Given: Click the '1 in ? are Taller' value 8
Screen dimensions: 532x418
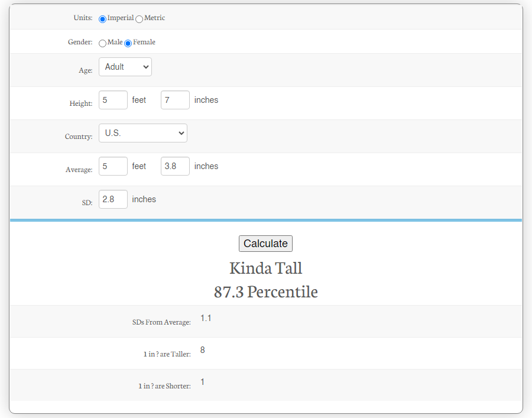Looking at the screenshot, I should (203, 350).
